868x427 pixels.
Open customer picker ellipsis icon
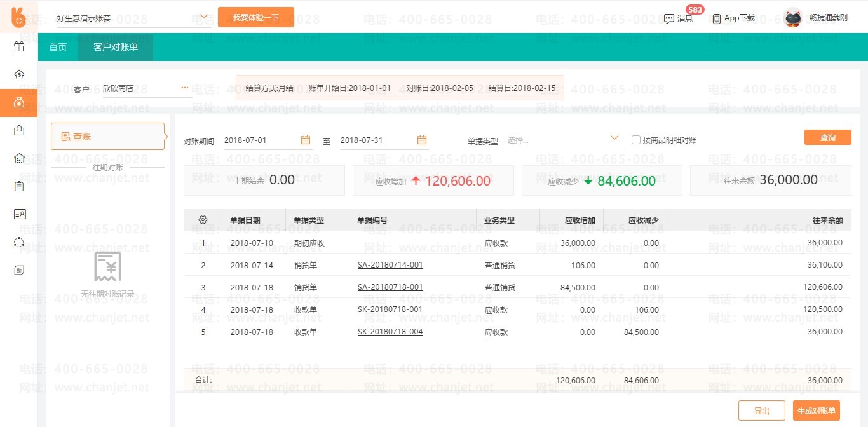click(x=185, y=88)
